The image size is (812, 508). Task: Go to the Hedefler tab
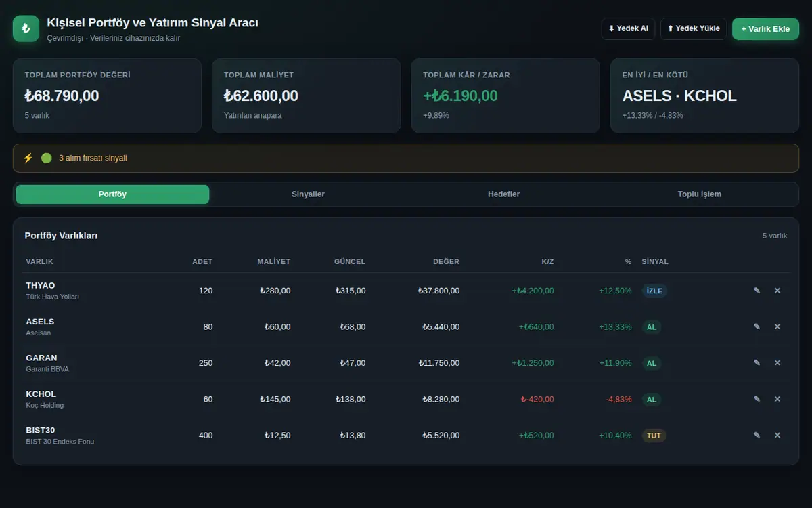pos(503,194)
